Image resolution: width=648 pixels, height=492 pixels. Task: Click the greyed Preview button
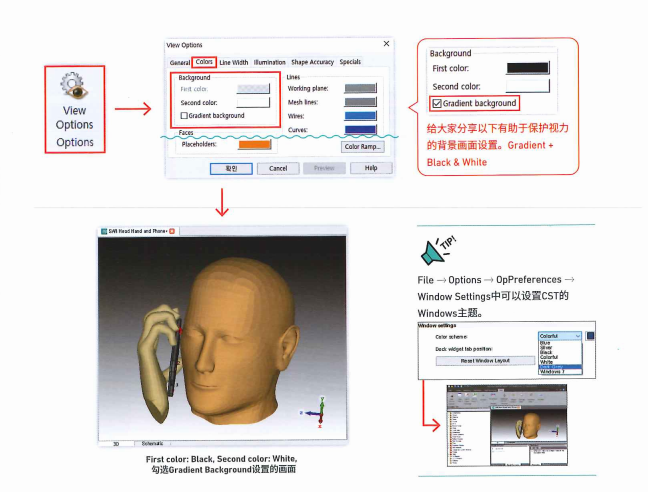[x=324, y=169]
